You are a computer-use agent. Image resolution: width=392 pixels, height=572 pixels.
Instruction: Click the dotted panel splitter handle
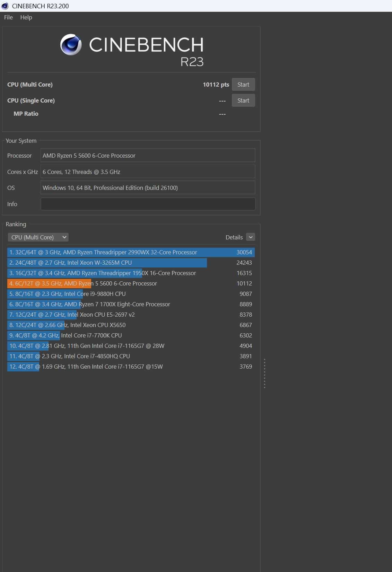point(264,373)
